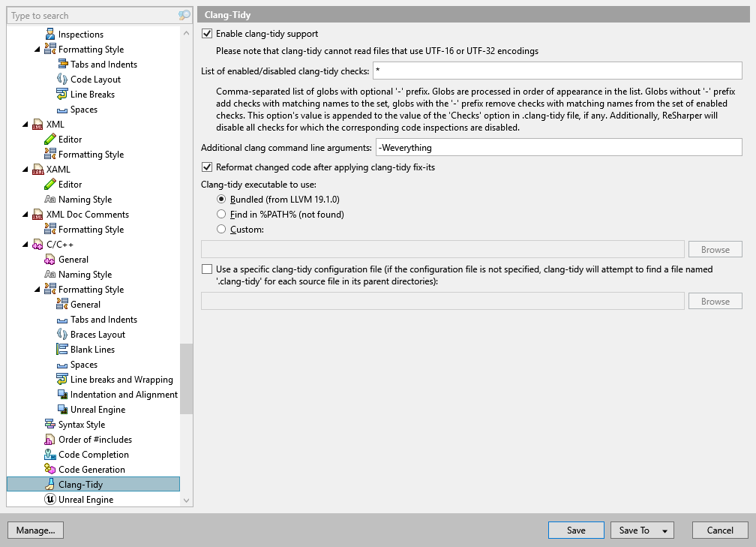
Task: Select the Inspections icon
Action: tap(49, 34)
